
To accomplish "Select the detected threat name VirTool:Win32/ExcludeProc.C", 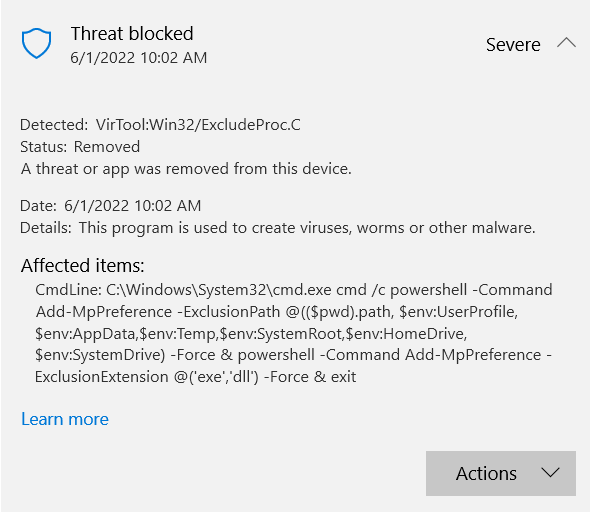I will pyautogui.click(x=198, y=125).
